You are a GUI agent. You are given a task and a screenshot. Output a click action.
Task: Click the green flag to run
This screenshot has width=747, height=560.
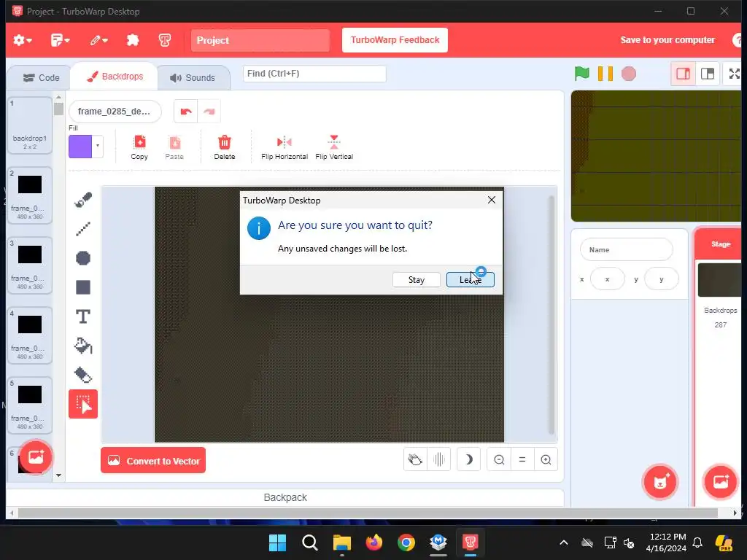coord(581,74)
